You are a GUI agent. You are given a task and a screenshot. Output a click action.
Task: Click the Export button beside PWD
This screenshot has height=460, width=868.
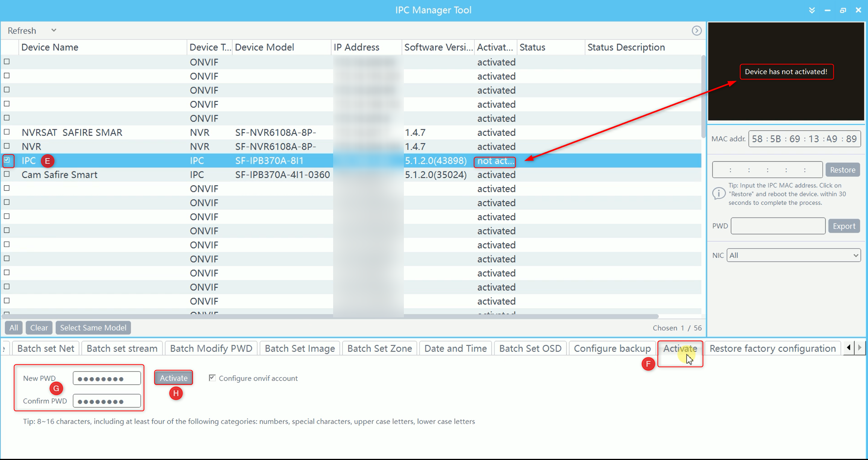coord(844,226)
